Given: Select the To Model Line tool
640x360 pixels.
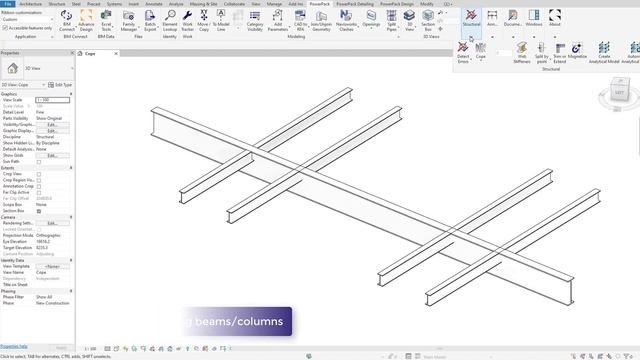Looking at the screenshot, I should (x=221, y=20).
